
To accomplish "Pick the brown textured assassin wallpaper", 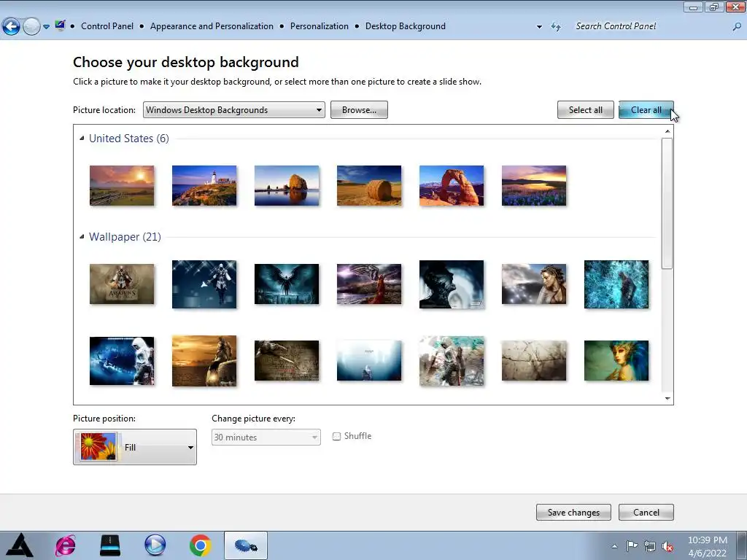I will point(287,361).
